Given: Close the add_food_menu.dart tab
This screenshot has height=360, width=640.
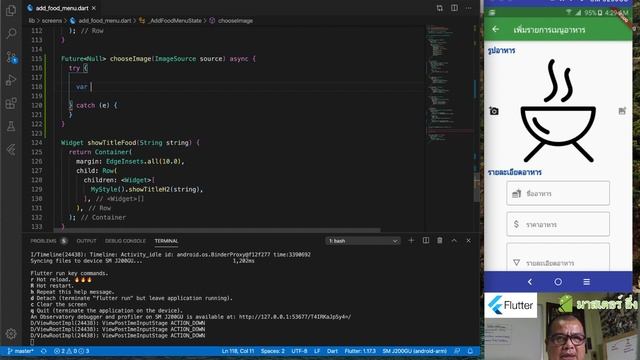Looking at the screenshot, I should 94,8.
